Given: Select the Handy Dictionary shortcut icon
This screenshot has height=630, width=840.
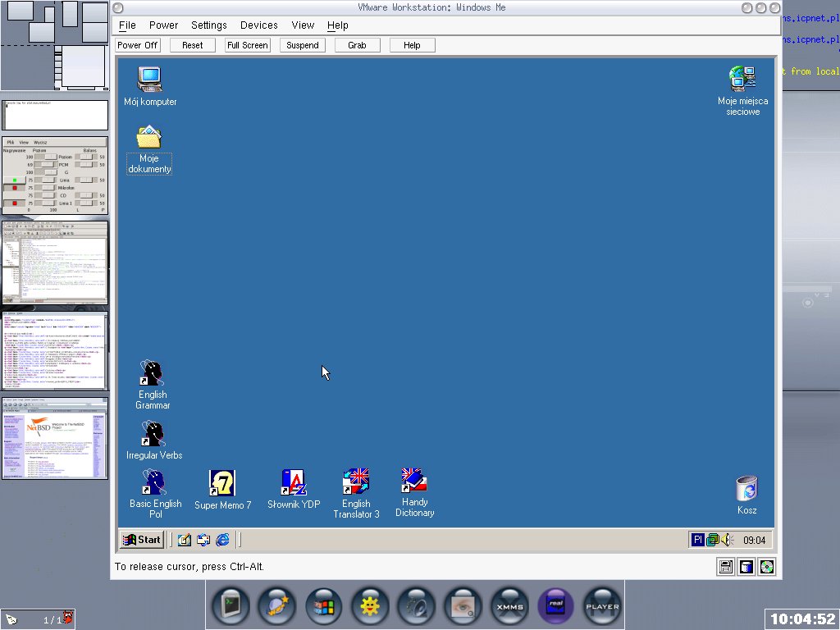Looking at the screenshot, I should tap(414, 493).
